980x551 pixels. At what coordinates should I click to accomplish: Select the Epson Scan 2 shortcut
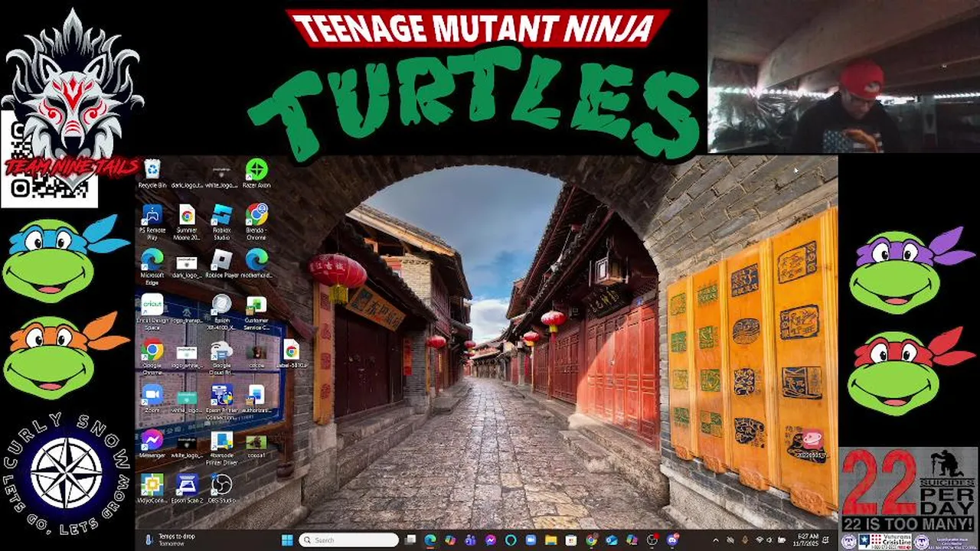point(187,488)
